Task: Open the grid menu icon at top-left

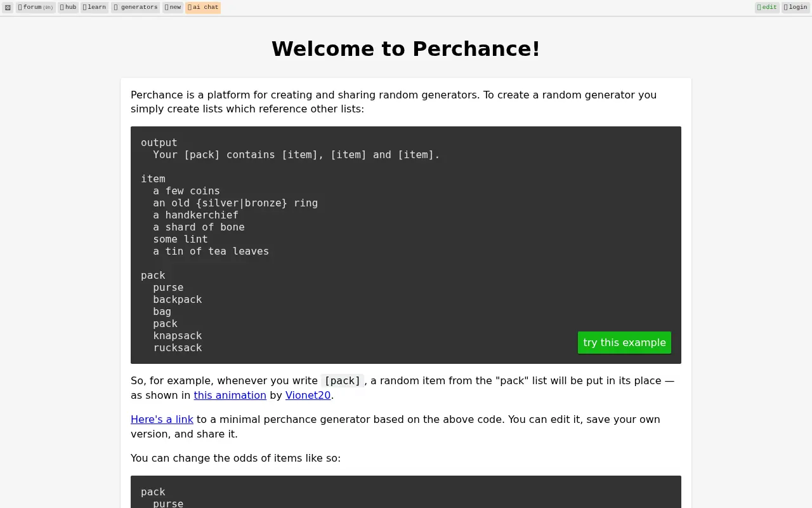Action: click(8, 7)
